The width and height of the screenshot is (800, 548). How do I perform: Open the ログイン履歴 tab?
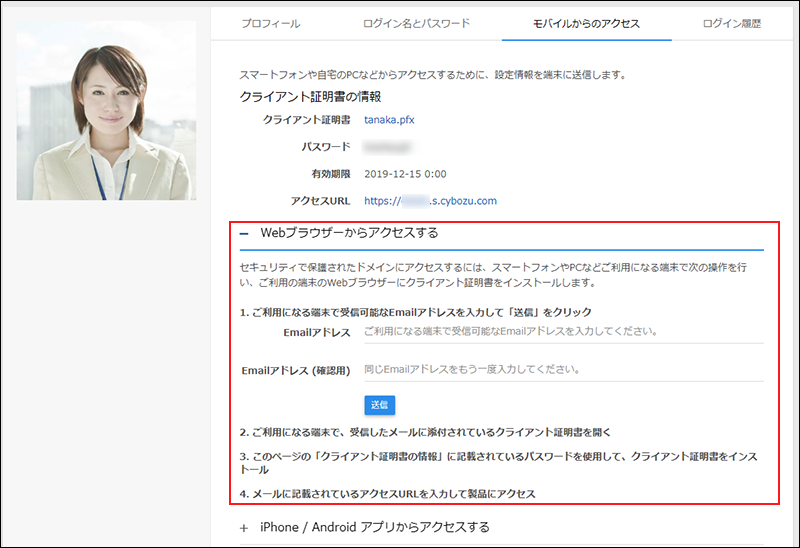click(x=732, y=23)
